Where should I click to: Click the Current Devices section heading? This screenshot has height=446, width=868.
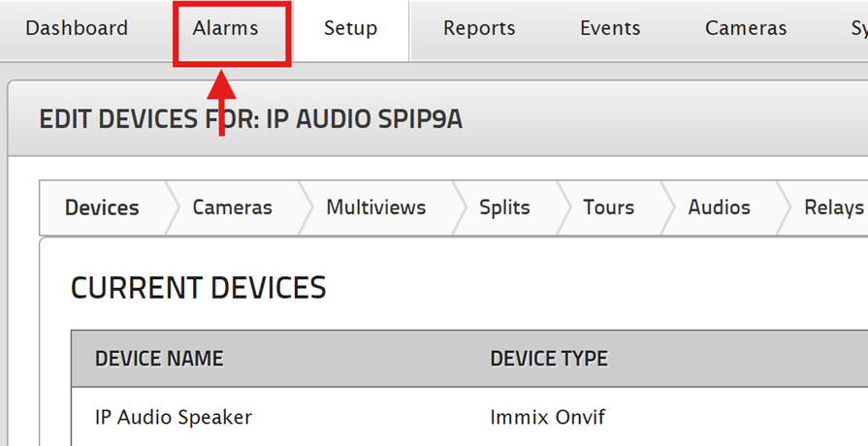pyautogui.click(x=198, y=288)
